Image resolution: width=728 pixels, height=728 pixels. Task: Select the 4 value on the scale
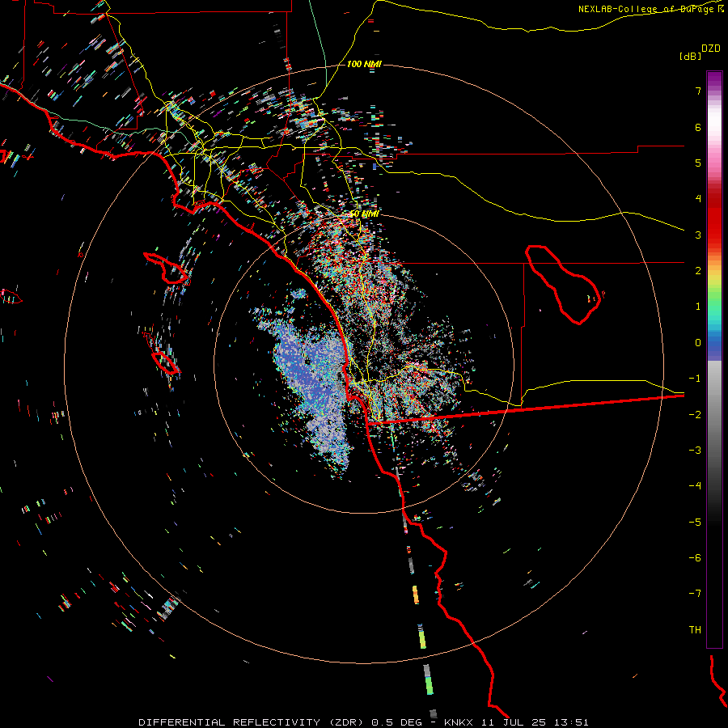tap(698, 199)
